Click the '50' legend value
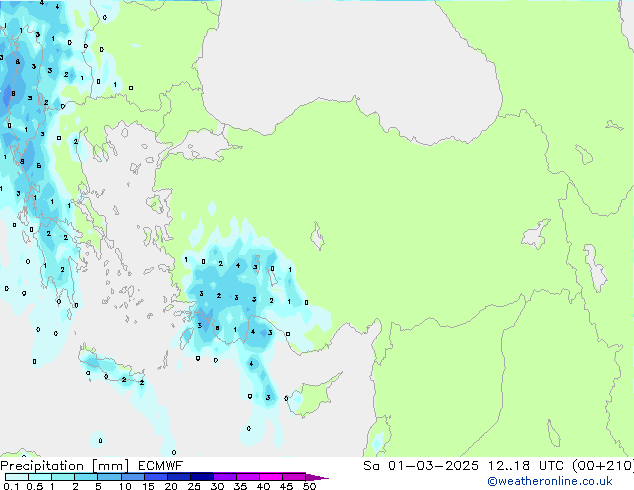The image size is (634, 490). pos(309,486)
